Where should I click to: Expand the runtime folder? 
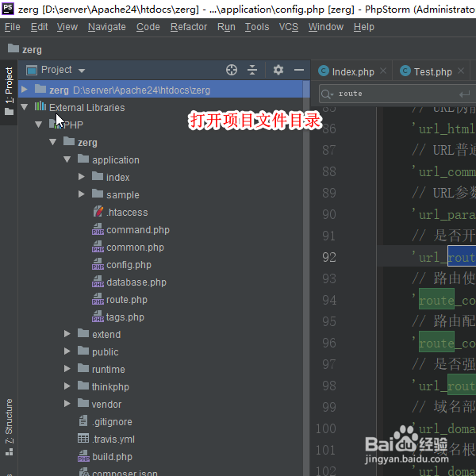[x=67, y=369]
